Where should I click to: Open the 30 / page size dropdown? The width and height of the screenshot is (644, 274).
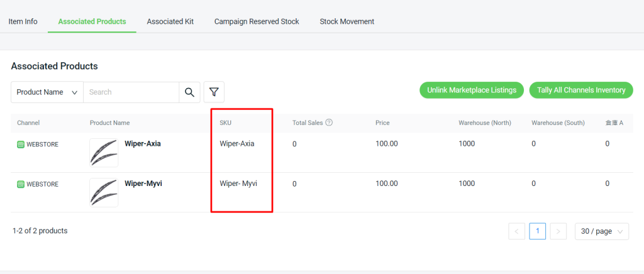tap(602, 231)
